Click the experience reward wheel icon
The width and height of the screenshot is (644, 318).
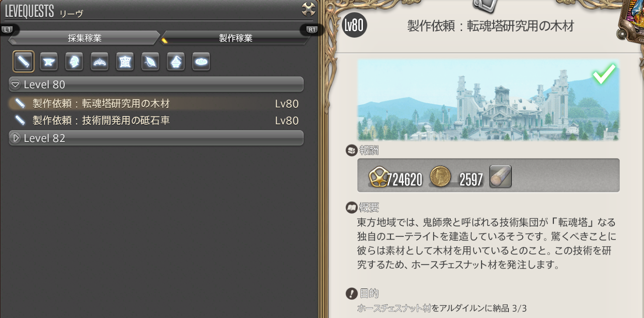[378, 177]
